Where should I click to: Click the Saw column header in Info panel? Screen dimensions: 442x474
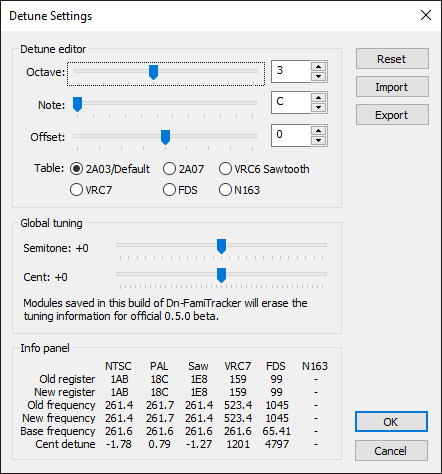click(x=198, y=366)
